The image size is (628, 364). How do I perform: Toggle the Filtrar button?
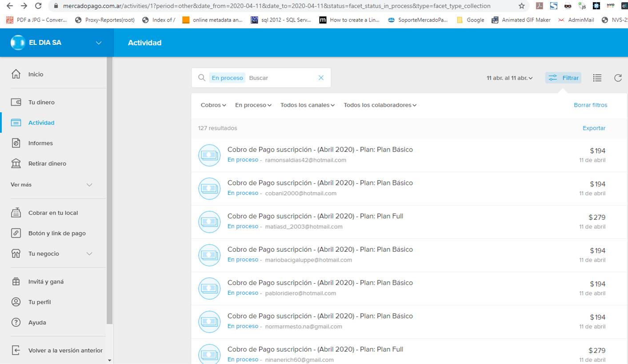(x=564, y=78)
